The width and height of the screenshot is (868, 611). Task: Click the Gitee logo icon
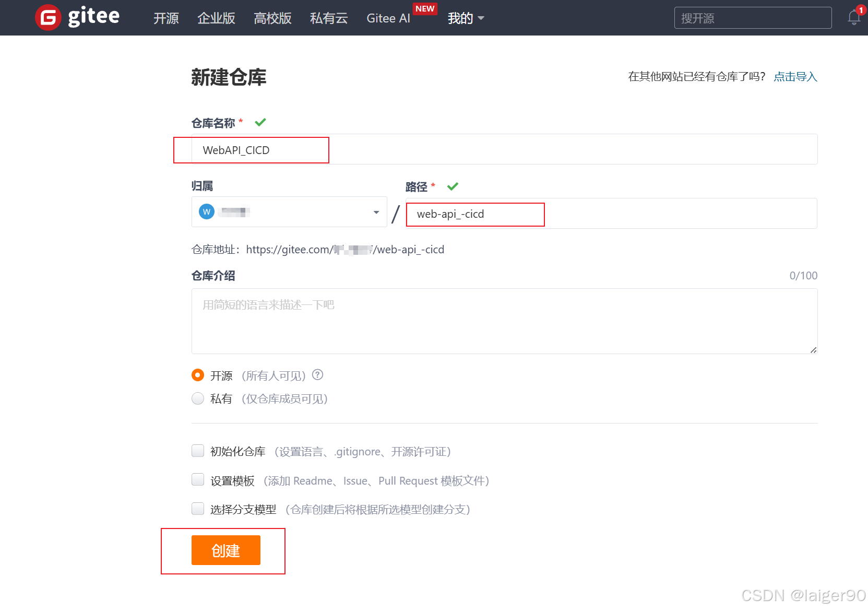pos(48,18)
